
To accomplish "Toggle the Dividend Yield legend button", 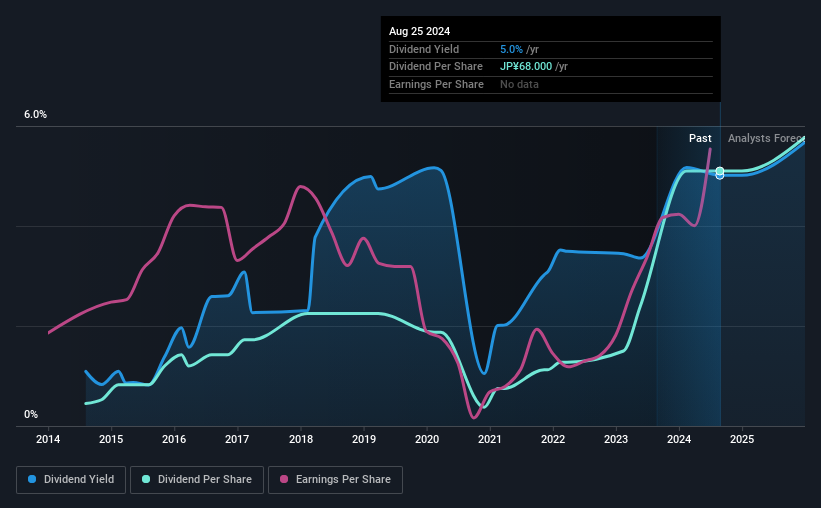I will click(x=71, y=480).
